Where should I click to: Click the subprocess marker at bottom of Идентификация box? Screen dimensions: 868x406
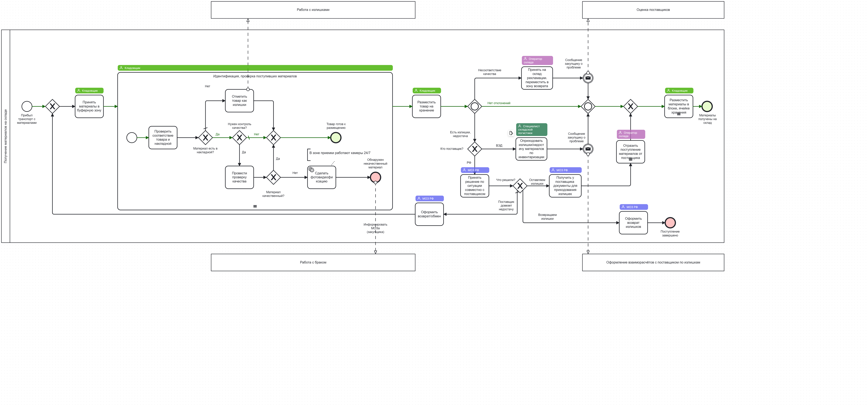tap(255, 206)
